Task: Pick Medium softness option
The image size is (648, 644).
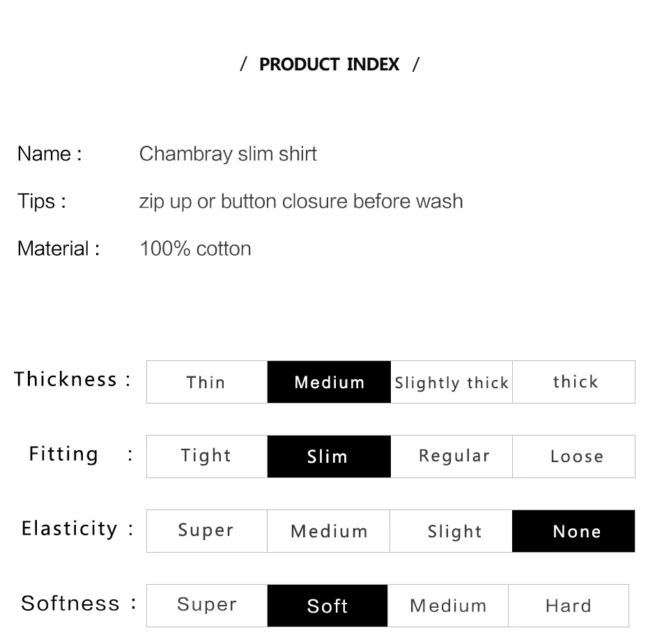Action: point(448,606)
